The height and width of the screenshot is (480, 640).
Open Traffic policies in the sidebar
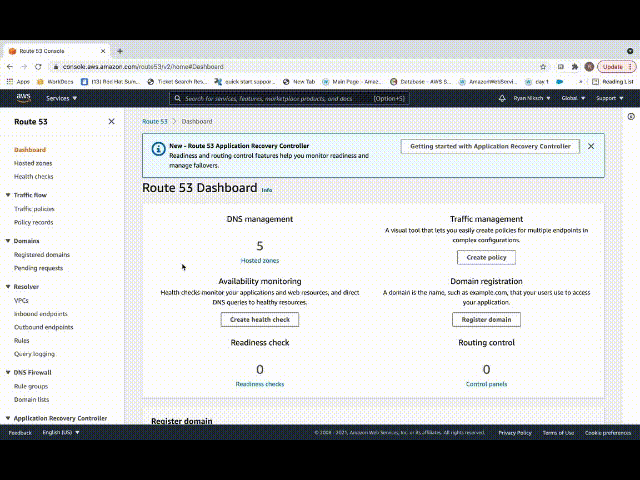[x=34, y=209]
